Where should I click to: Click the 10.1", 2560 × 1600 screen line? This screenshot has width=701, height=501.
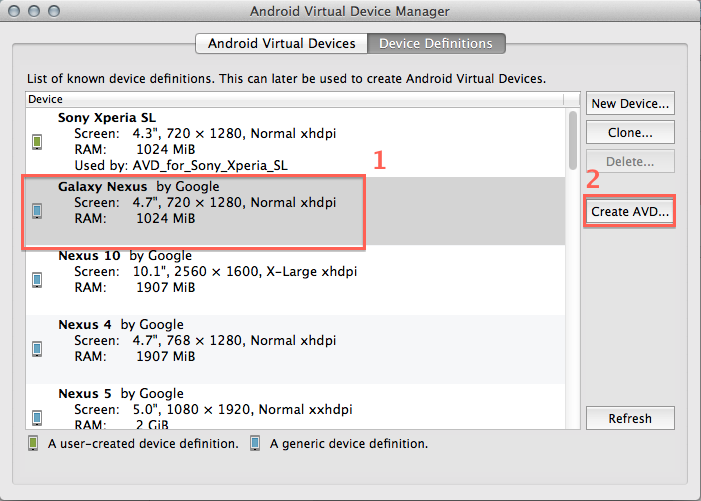point(215,271)
